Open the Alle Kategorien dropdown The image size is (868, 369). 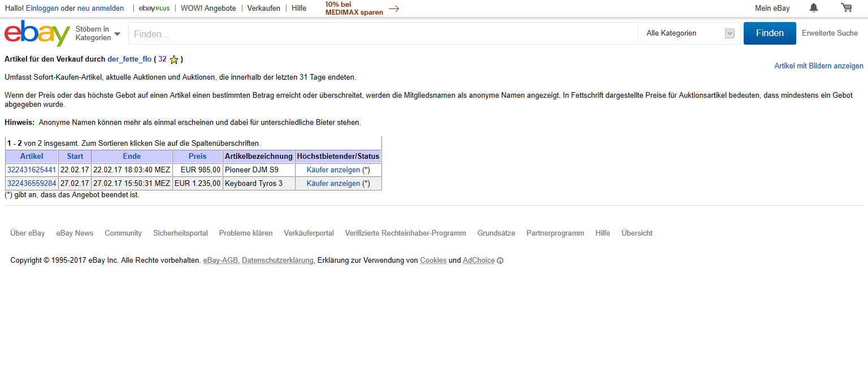689,33
